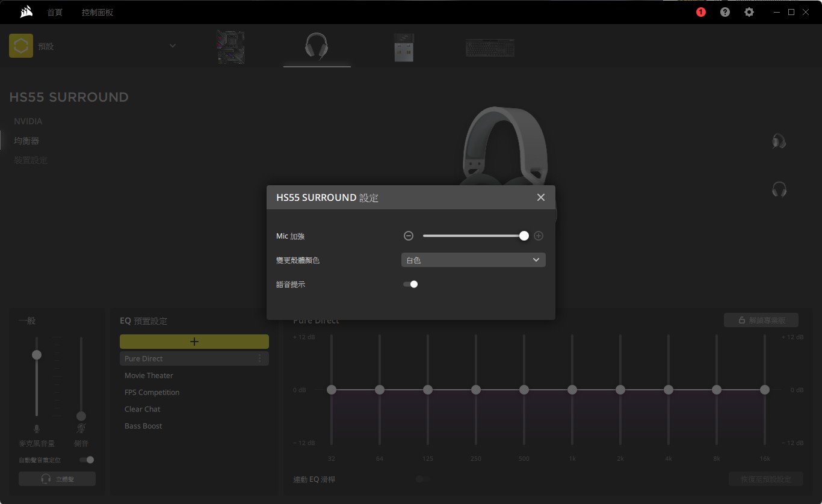Open the 變更殼體顏色 color dropdown
This screenshot has width=822, height=504.
(474, 260)
